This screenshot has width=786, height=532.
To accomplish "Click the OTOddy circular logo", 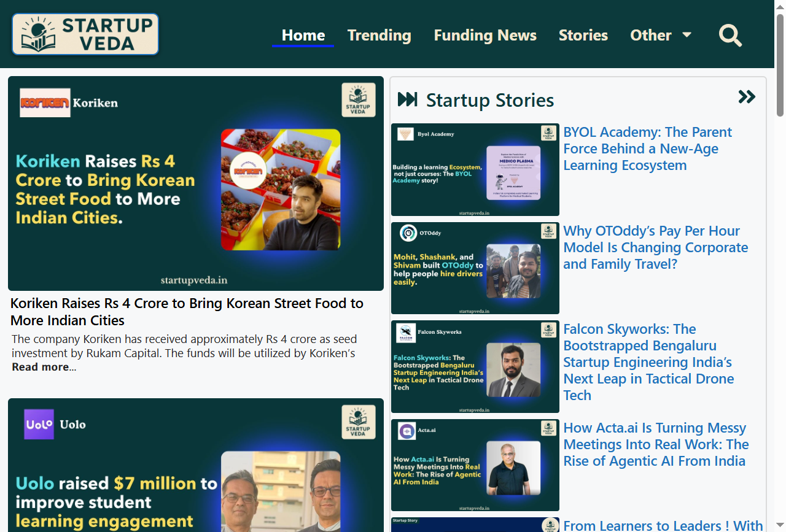I will click(x=408, y=233).
